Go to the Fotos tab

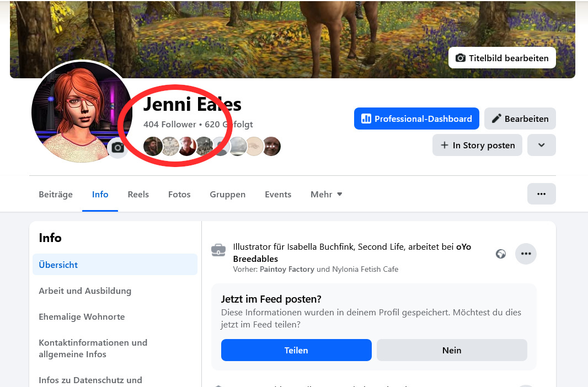click(x=179, y=194)
